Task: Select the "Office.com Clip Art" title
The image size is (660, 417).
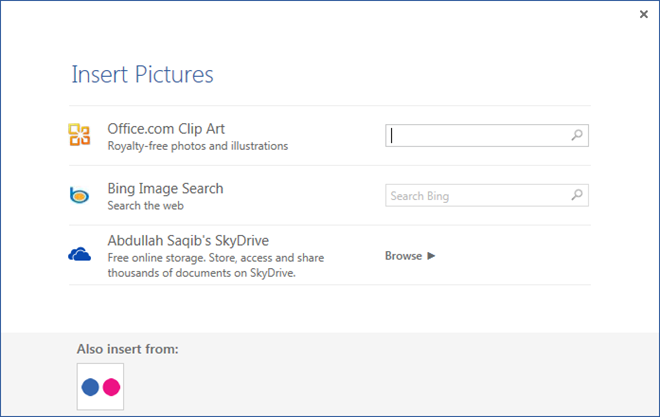Action: tap(166, 129)
